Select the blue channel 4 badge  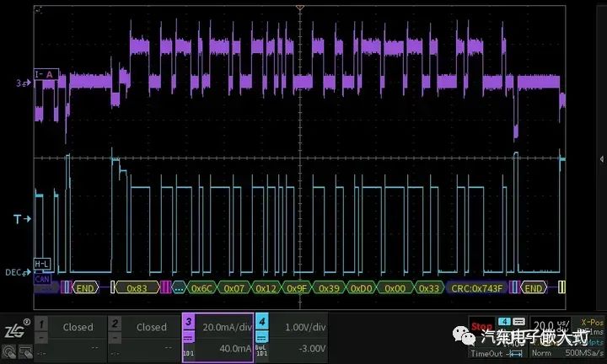pos(262,321)
